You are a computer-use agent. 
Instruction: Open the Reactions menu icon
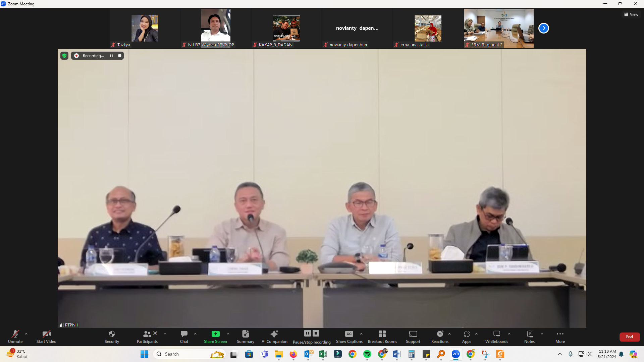[x=440, y=334]
